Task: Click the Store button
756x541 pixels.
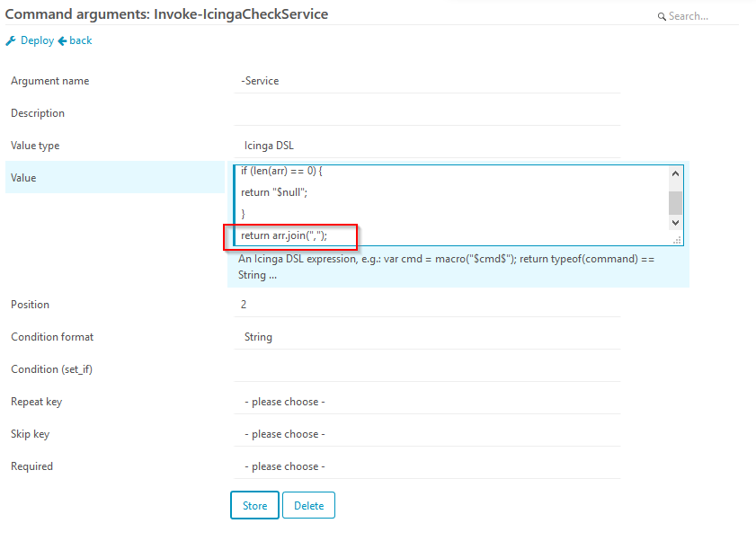Action: [253, 504]
